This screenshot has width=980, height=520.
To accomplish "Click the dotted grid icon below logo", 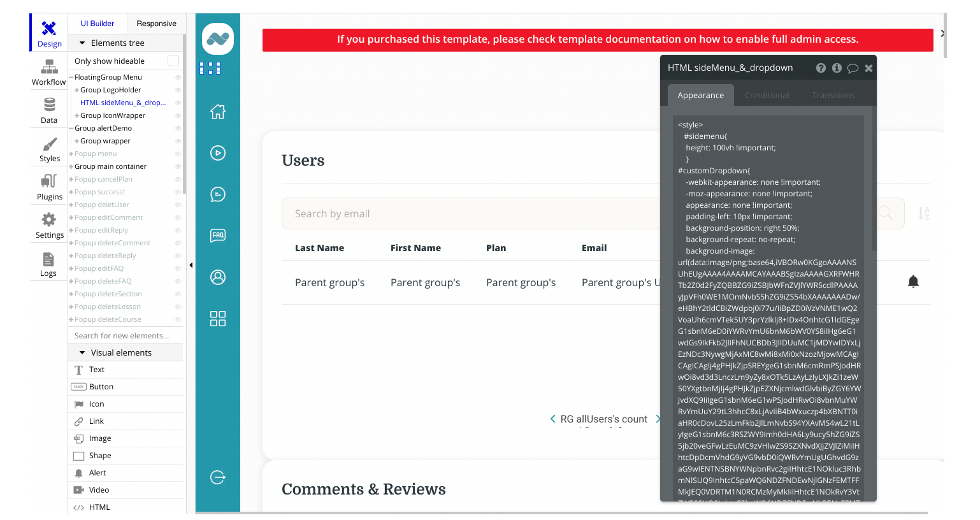I will pos(210,68).
